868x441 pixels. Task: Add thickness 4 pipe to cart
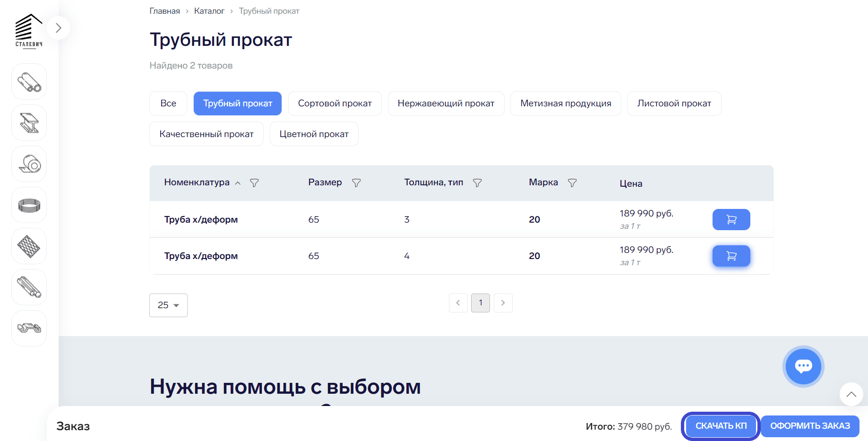(x=731, y=256)
